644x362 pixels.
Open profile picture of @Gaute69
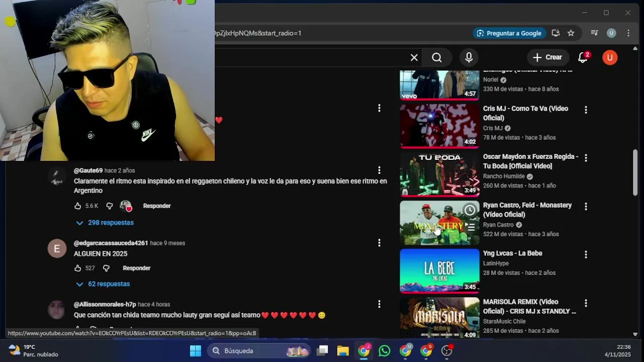point(57,176)
